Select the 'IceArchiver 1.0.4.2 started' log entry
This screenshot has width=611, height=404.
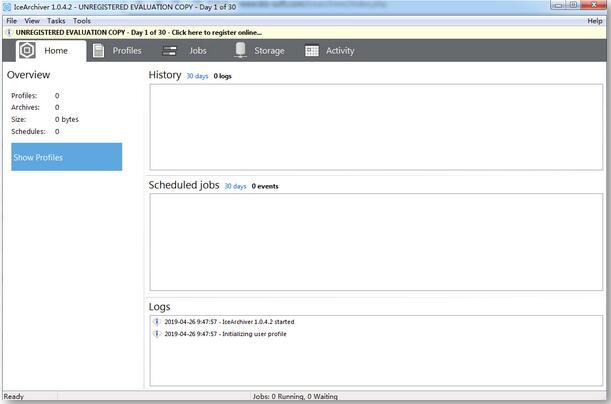pos(229,322)
